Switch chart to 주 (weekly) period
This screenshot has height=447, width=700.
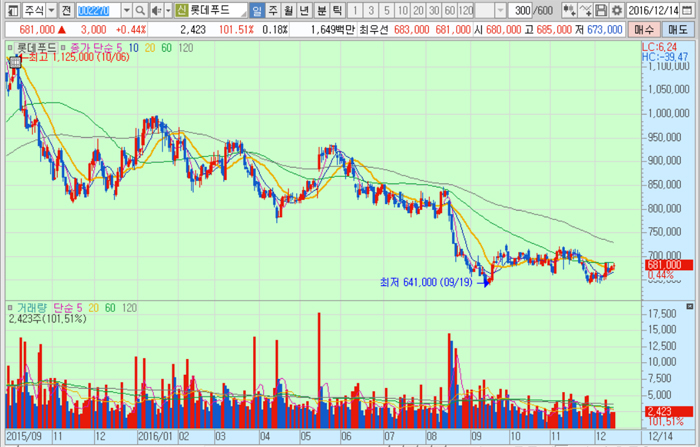tap(274, 10)
